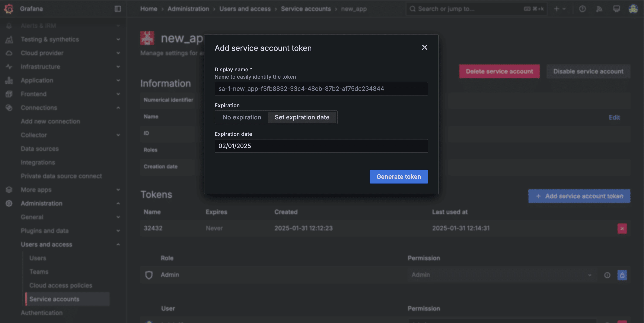Image resolution: width=644 pixels, height=323 pixels.
Task: Collapse the Connections menu section
Action: (118, 108)
